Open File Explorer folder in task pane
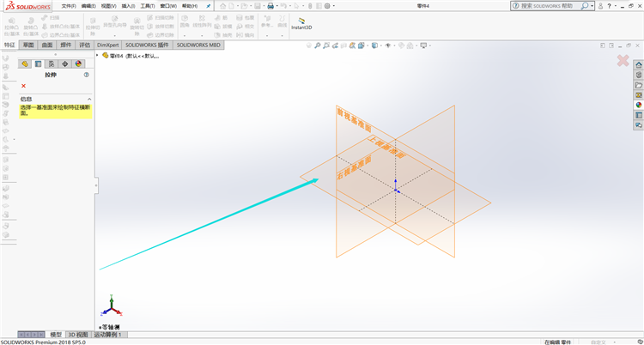Viewport: 644px width, 345px height. click(x=639, y=85)
